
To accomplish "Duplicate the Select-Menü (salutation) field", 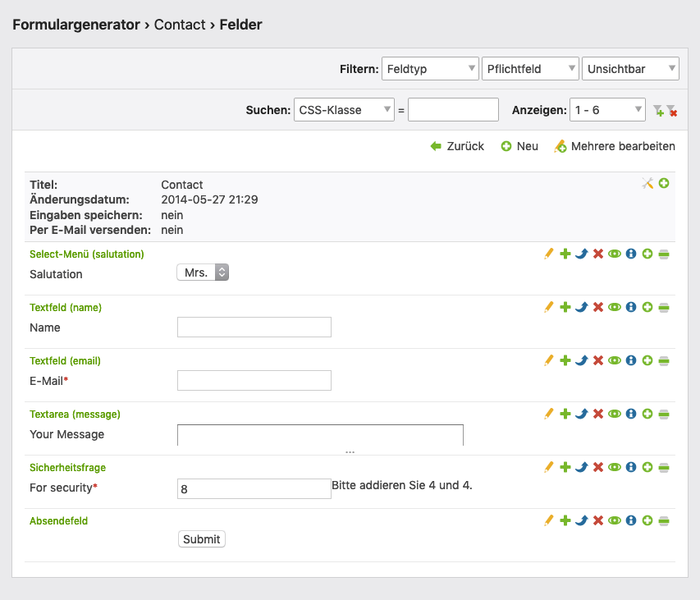I will pos(565,254).
